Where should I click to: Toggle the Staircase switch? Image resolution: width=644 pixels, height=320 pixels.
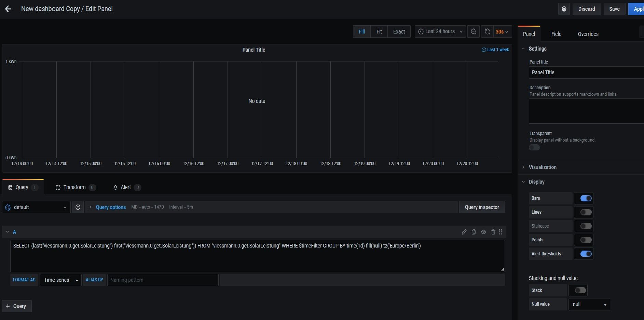click(x=586, y=226)
